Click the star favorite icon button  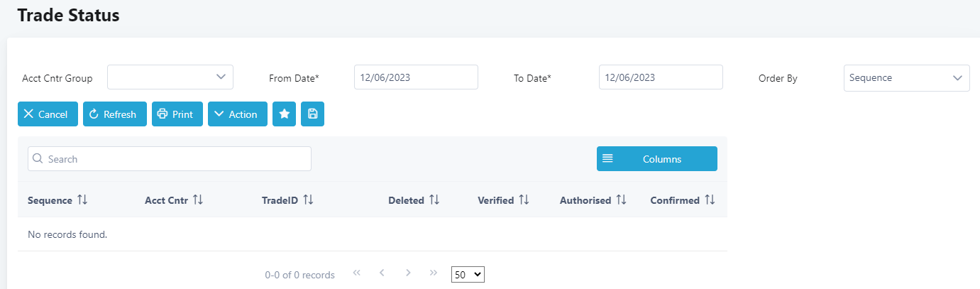coord(284,114)
